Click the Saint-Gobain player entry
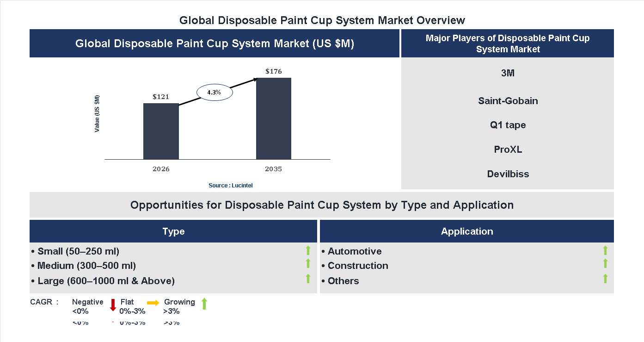644x342 pixels. coord(508,101)
